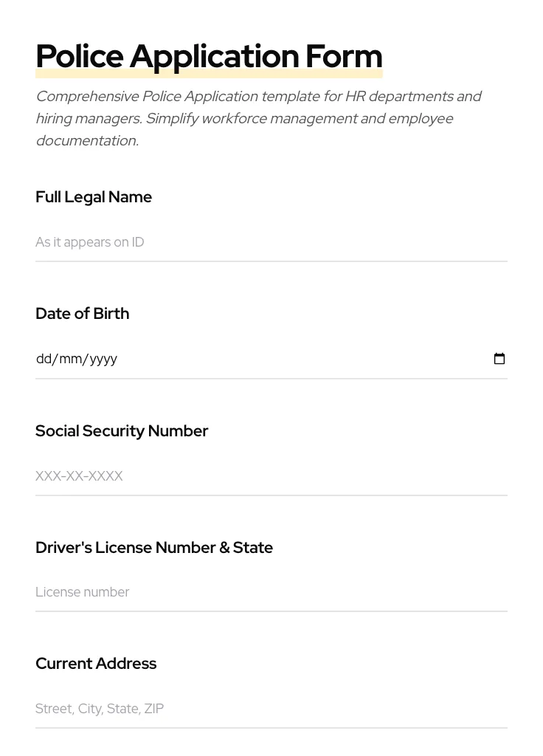Viewport: 543px width, 756px height.
Task: Click the Police Application Form title
Action: (x=209, y=55)
